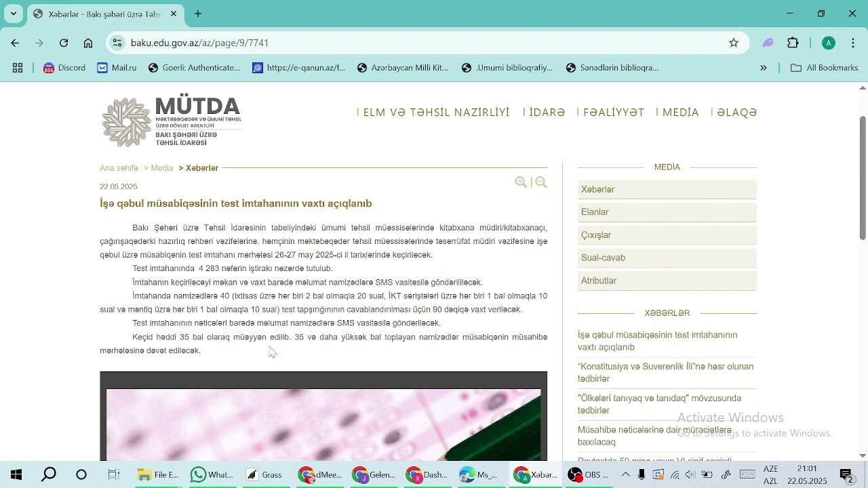Open the Chrome profile avatar

[x=829, y=43]
